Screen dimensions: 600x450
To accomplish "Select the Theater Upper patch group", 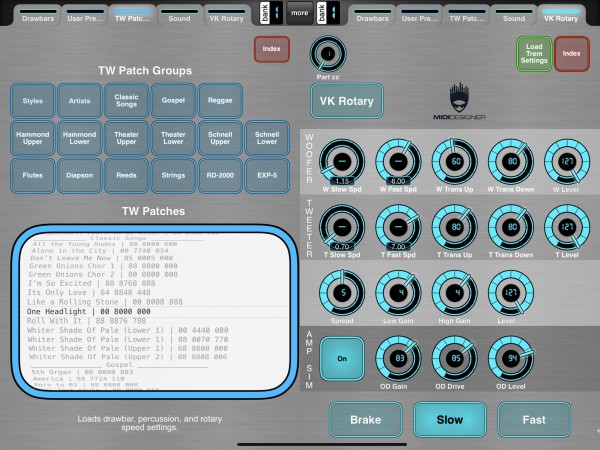I will [126, 138].
